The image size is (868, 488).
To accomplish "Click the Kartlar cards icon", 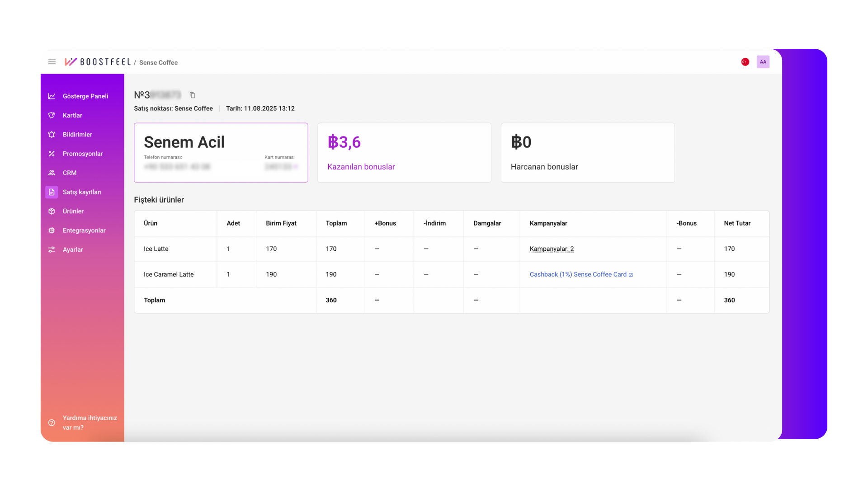I will 52,115.
